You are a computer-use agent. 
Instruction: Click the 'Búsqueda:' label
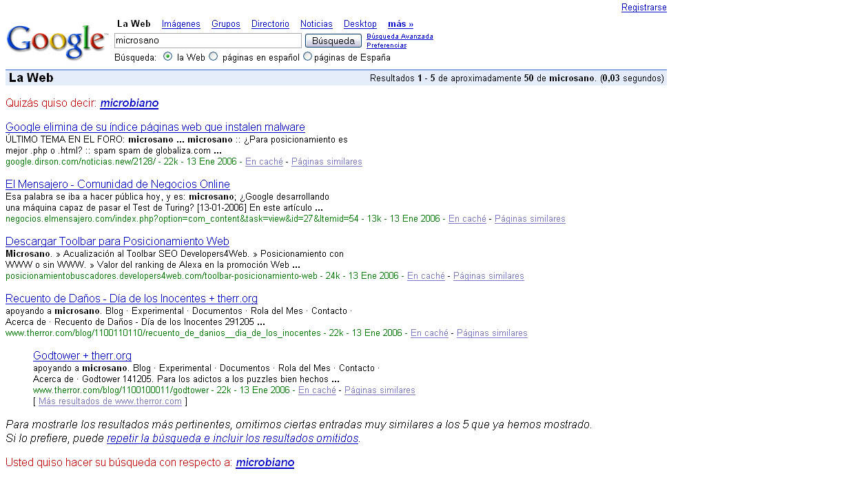tap(136, 57)
